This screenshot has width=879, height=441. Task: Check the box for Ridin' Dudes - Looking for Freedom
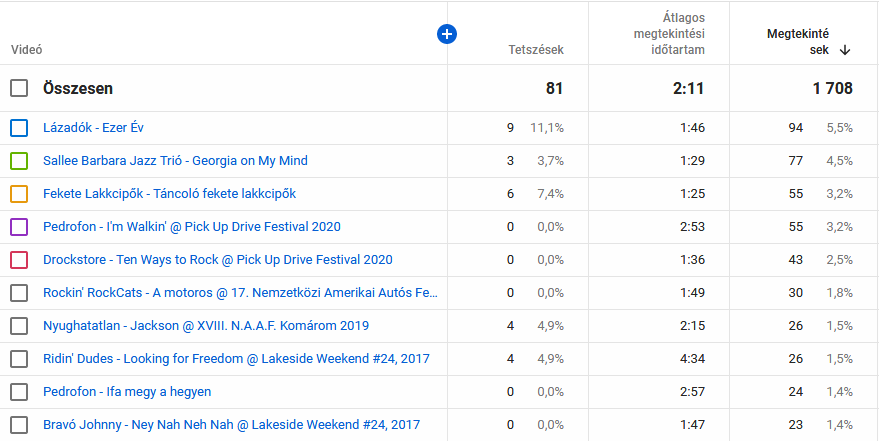pos(19,359)
